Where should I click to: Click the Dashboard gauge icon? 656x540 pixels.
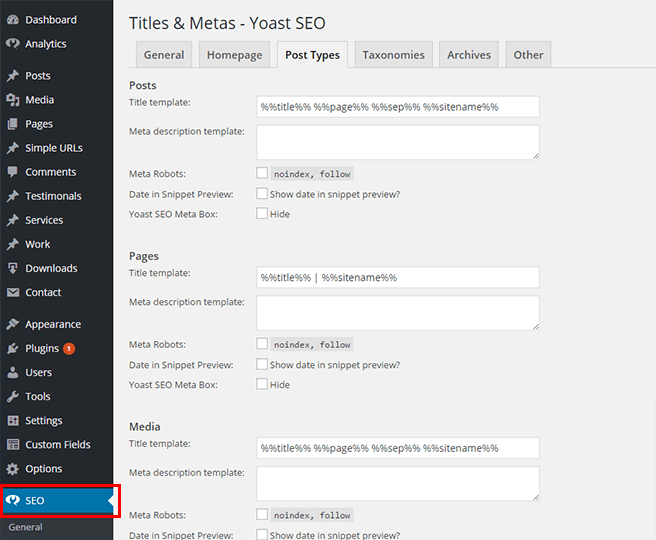(x=13, y=20)
